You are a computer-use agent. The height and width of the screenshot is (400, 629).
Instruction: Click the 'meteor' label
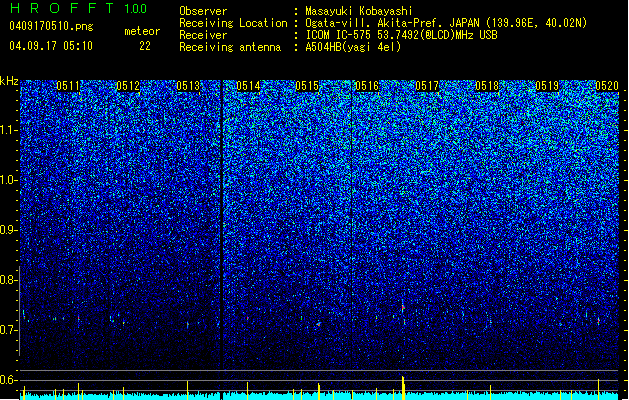click(x=142, y=31)
